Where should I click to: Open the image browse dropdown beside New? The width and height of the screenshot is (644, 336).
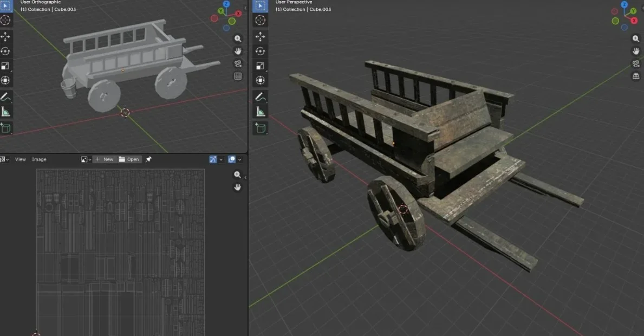coord(86,159)
